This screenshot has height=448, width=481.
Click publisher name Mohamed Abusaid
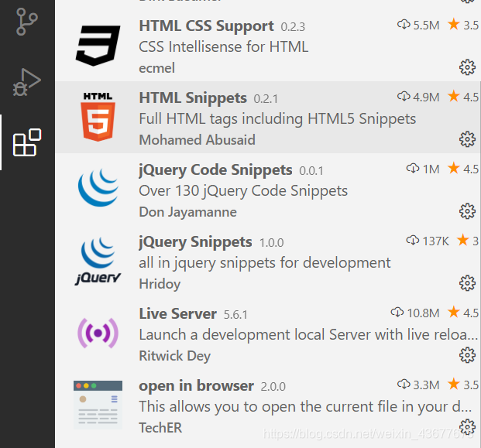tap(197, 140)
